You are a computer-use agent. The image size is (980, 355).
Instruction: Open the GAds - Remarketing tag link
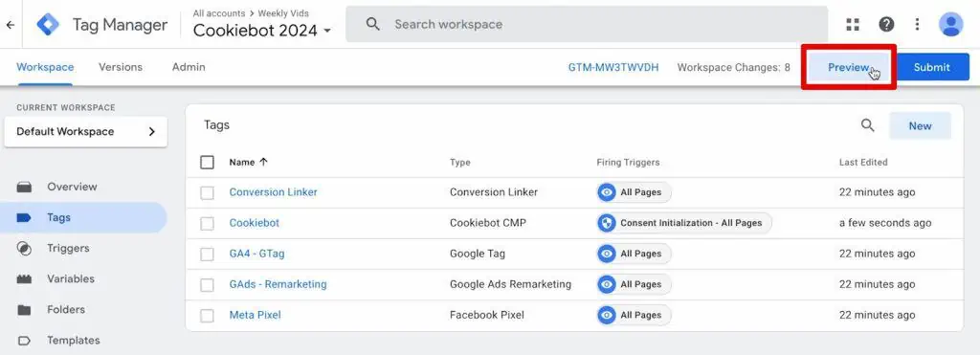pyautogui.click(x=278, y=284)
